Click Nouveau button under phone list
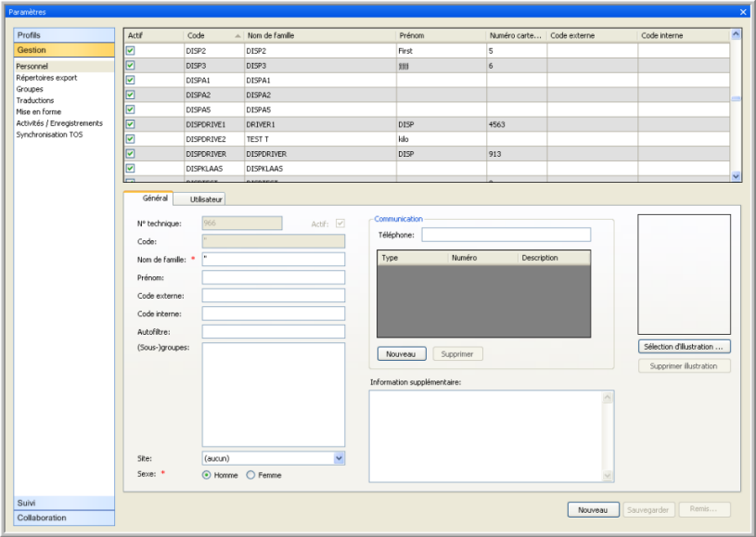This screenshot has width=756, height=537. (x=402, y=354)
